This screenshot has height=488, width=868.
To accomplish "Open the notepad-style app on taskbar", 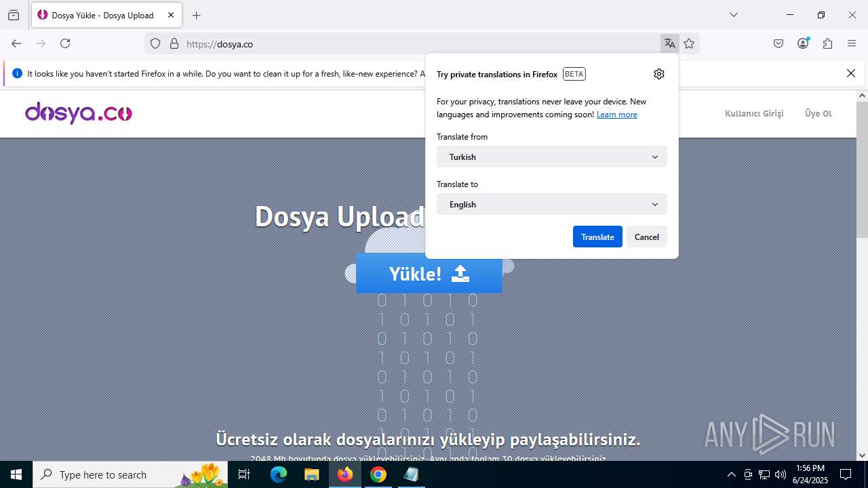I will click(x=411, y=474).
